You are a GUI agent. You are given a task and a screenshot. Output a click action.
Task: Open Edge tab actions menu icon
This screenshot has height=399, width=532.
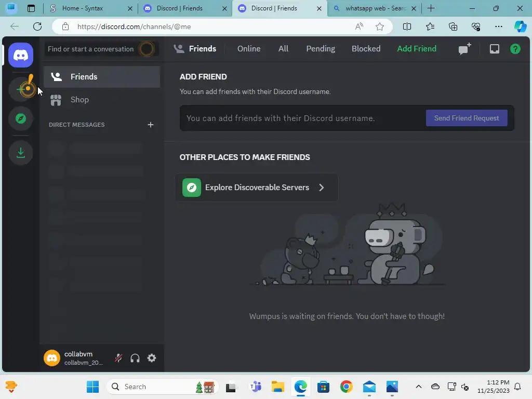click(31, 8)
